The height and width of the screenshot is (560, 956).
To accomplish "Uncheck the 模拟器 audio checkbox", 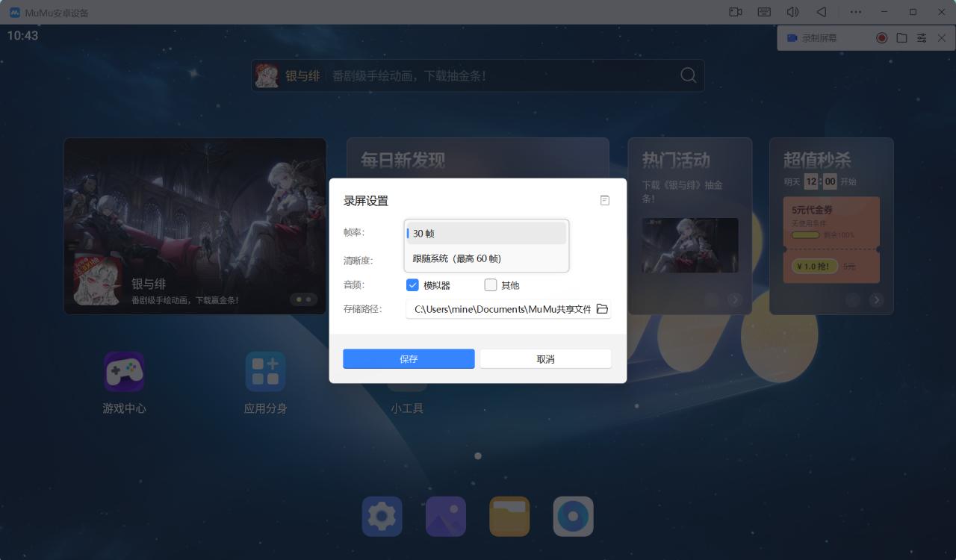I will click(412, 285).
